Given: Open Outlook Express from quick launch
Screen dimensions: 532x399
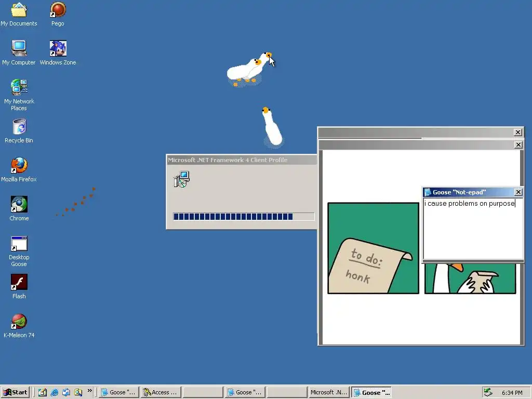Looking at the screenshot, I should coord(66,392).
